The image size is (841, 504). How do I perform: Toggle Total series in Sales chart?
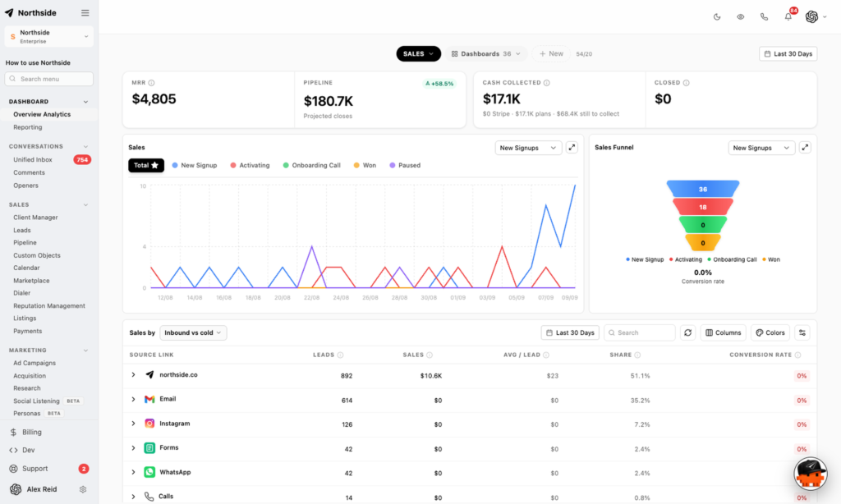pyautogui.click(x=146, y=165)
